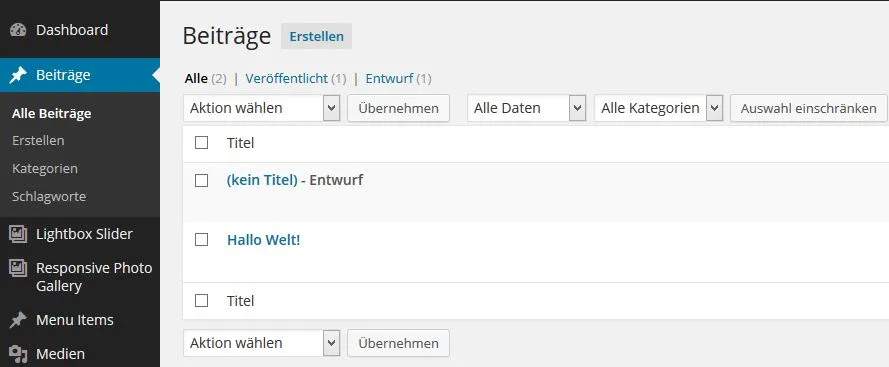Click the Auswahl einschränken button
The width and height of the screenshot is (889, 367).
(808, 108)
